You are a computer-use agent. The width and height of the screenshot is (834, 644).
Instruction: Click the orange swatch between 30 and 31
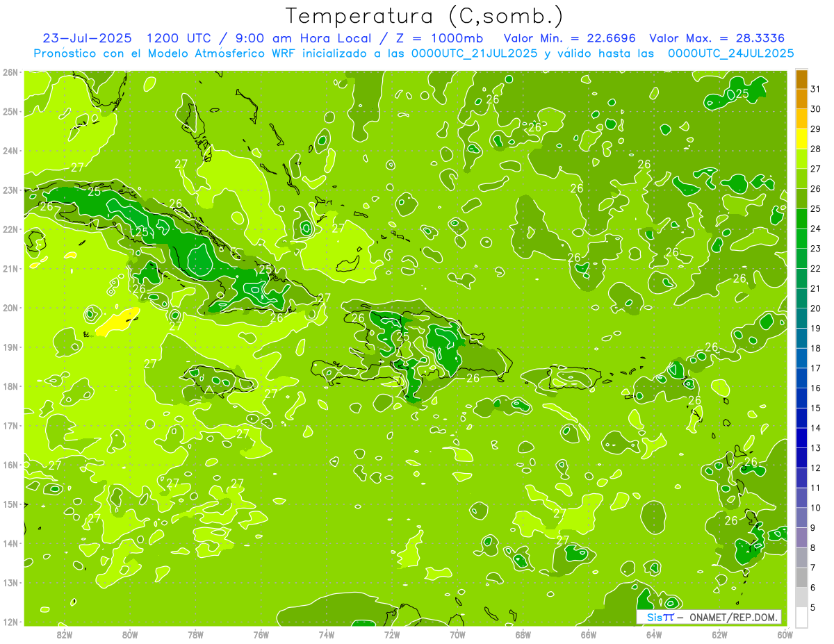point(801,99)
